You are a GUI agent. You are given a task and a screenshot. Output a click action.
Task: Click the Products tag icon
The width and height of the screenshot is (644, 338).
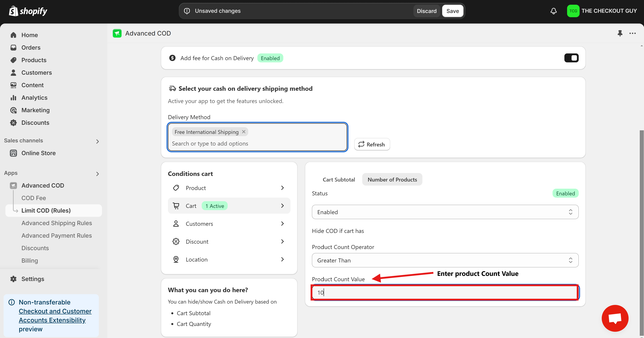pos(13,60)
